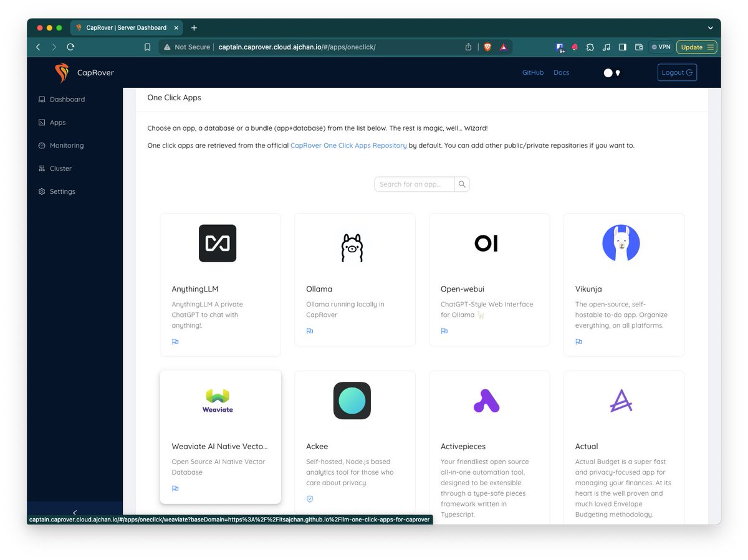Click the CapRover flame logo
Screen dimensions: 748x560
pyautogui.click(x=62, y=73)
